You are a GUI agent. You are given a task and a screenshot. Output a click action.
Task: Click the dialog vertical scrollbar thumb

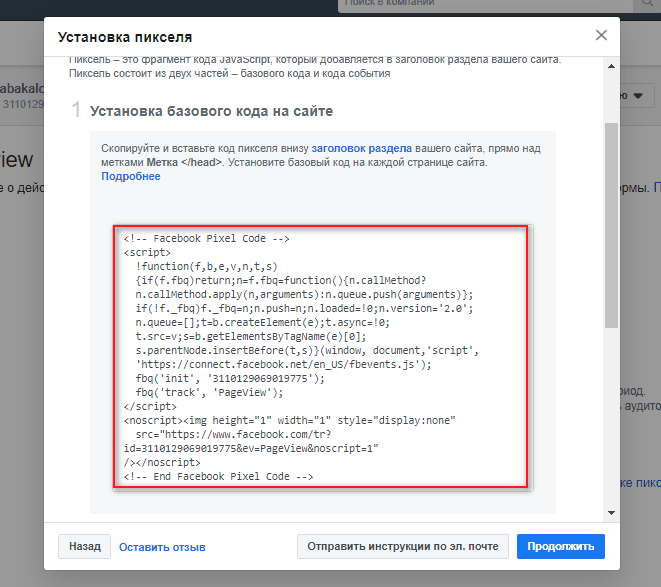click(x=611, y=225)
